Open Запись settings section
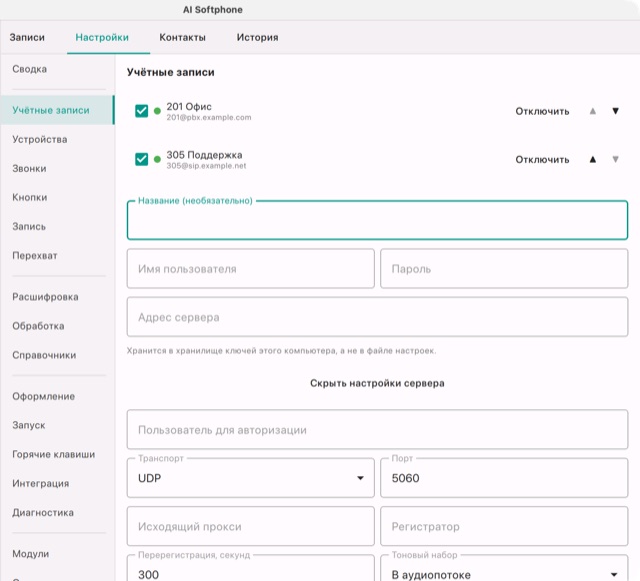640x581 pixels. point(57,227)
